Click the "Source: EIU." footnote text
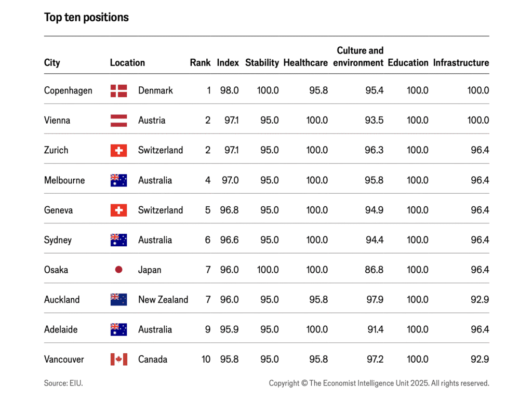The image size is (532, 399). [x=63, y=383]
